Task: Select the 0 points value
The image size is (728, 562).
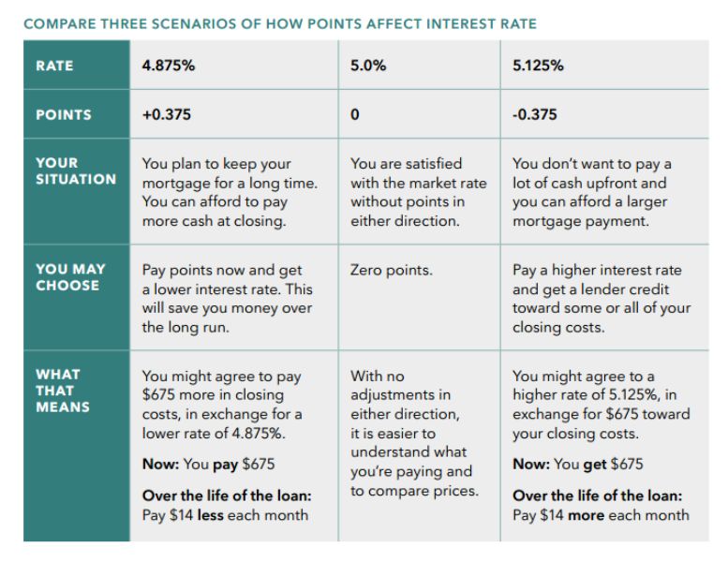Action: pos(354,115)
